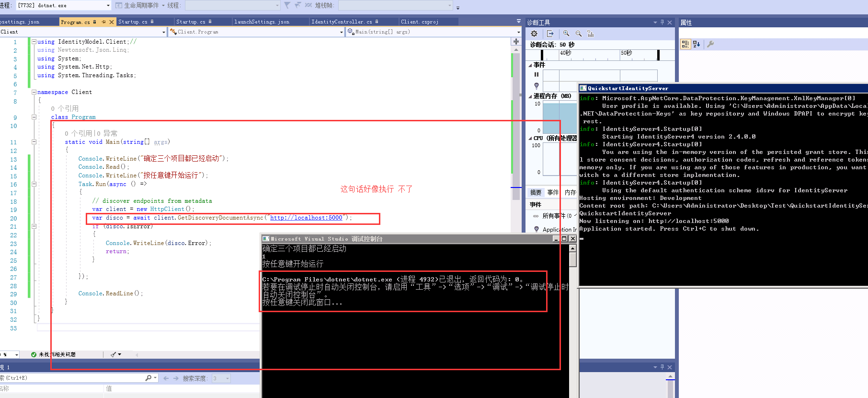The image size is (868, 398).
Task: Close the bottom-right panel
Action: point(670,367)
